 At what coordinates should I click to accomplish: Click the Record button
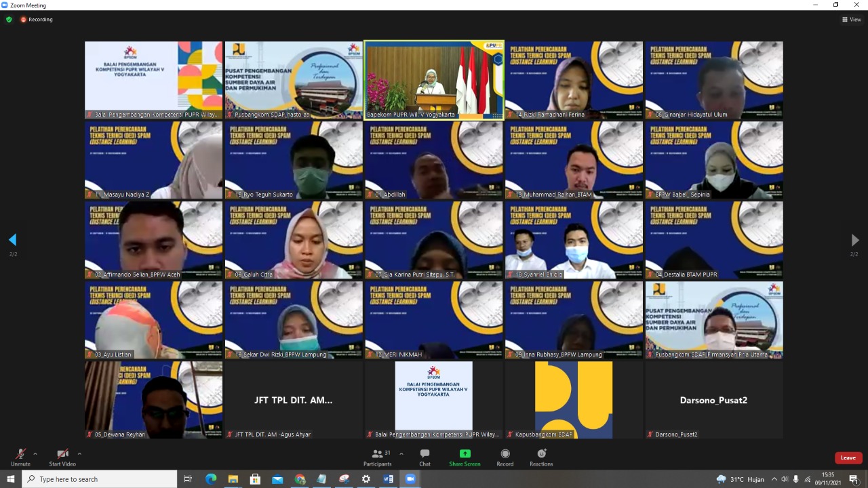coord(505,457)
